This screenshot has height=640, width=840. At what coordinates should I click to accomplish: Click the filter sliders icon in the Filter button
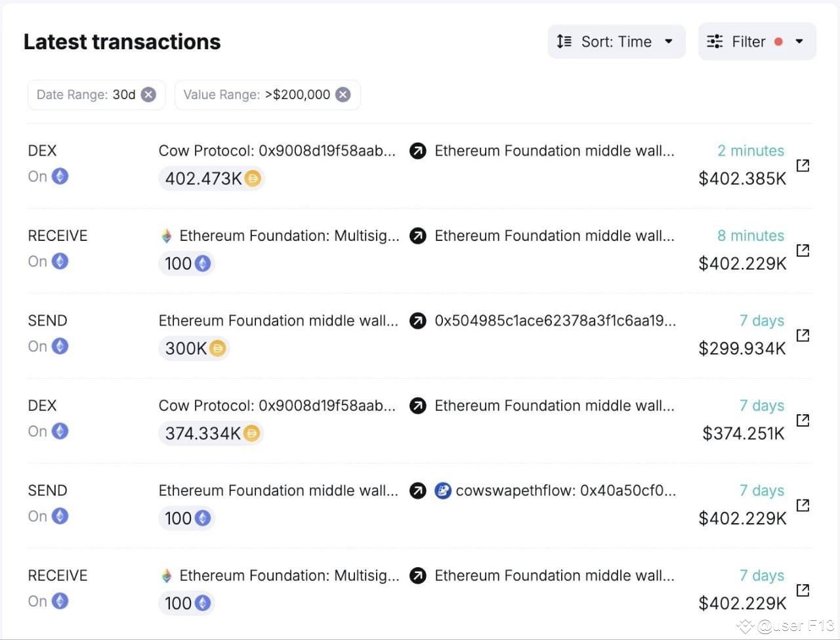[x=714, y=41]
